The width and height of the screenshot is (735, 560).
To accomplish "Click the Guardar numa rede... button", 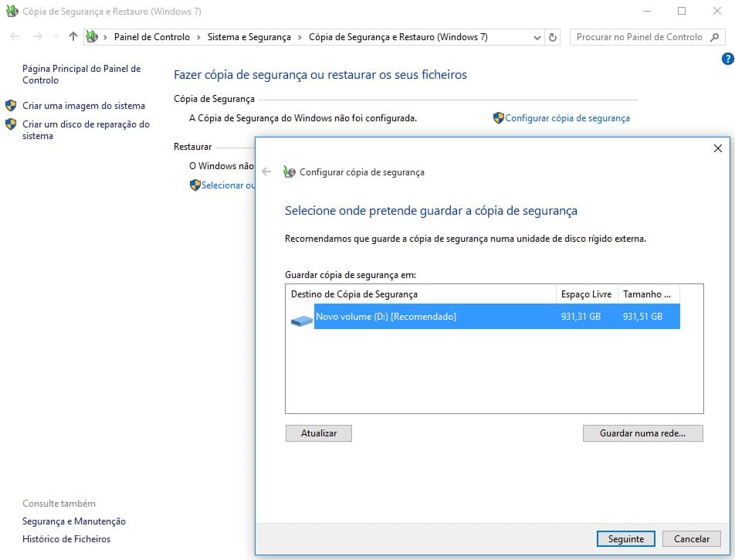I will click(x=642, y=433).
